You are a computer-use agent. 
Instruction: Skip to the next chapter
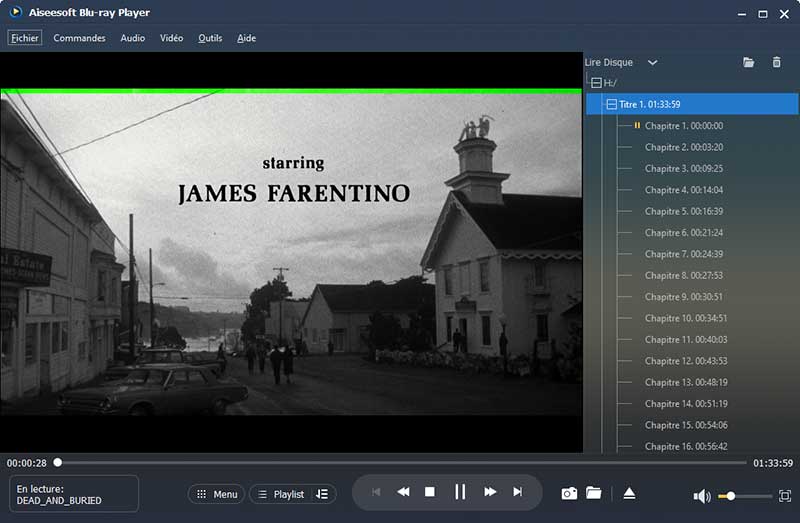pyautogui.click(x=518, y=492)
